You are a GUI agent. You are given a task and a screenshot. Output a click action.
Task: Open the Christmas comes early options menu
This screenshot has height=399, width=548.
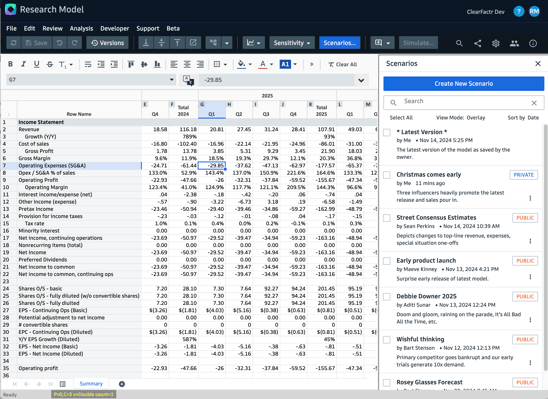click(530, 198)
